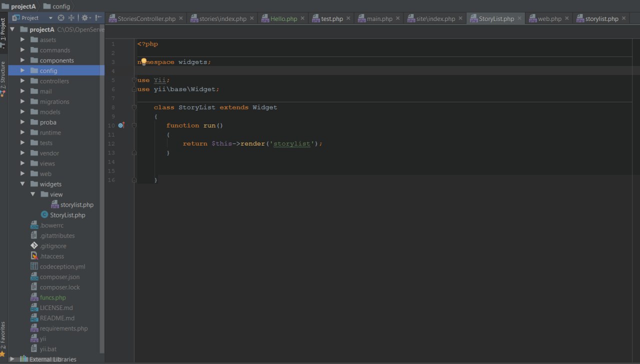Click the scroll from source crosshair icon
640x364 pixels.
point(61,18)
